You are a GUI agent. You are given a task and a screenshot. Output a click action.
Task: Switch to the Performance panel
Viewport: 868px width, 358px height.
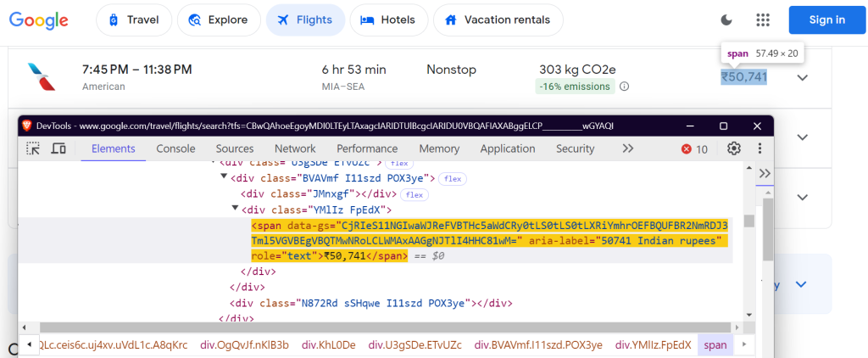click(367, 148)
